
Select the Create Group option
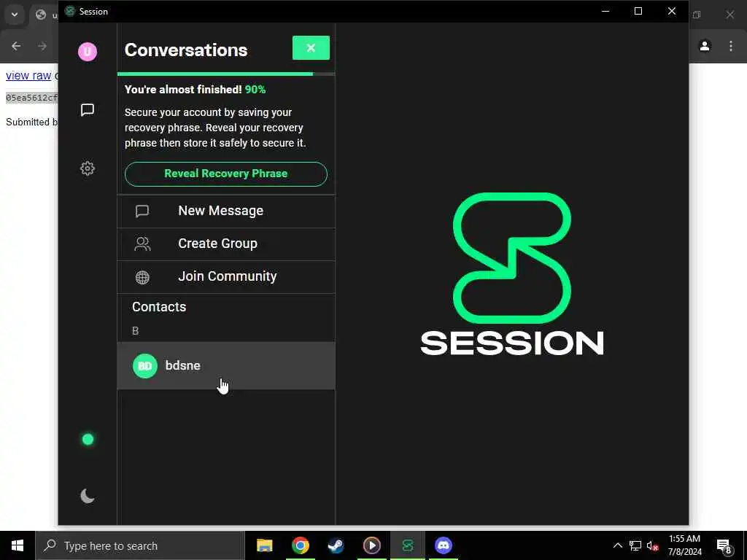tap(226, 244)
